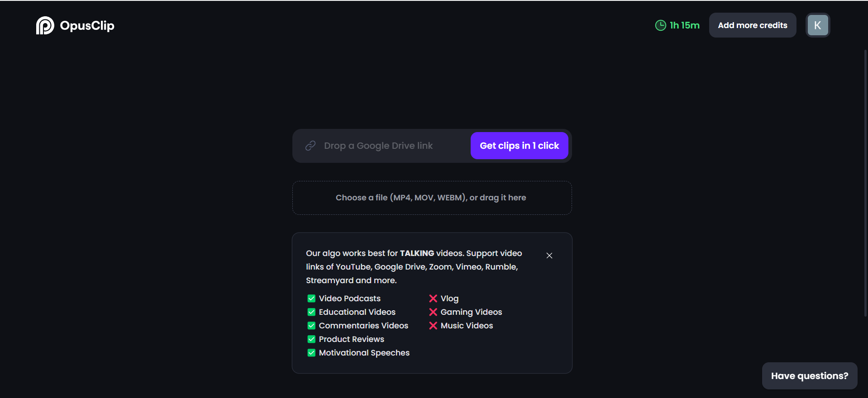Viewport: 868px width, 398px height.
Task: Open the Have questions? help widget
Action: pos(809,376)
